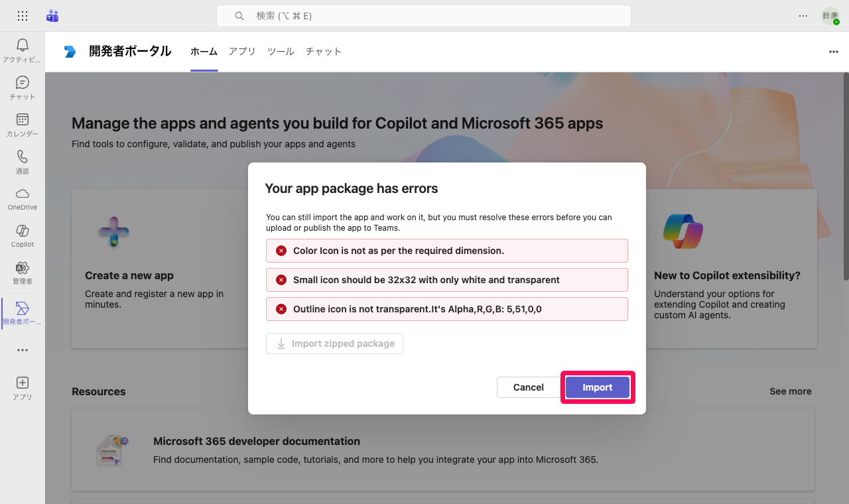
Task: Switch to the ホーム tab
Action: [204, 52]
